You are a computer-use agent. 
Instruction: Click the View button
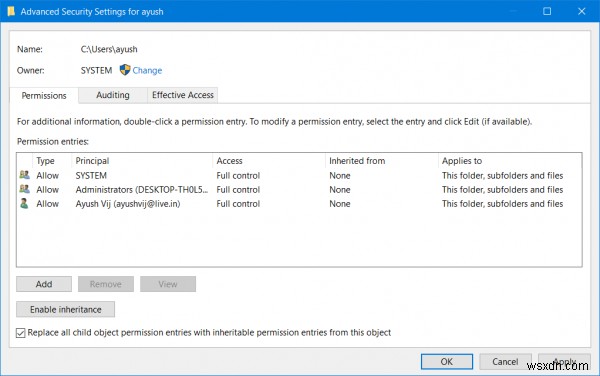point(168,284)
